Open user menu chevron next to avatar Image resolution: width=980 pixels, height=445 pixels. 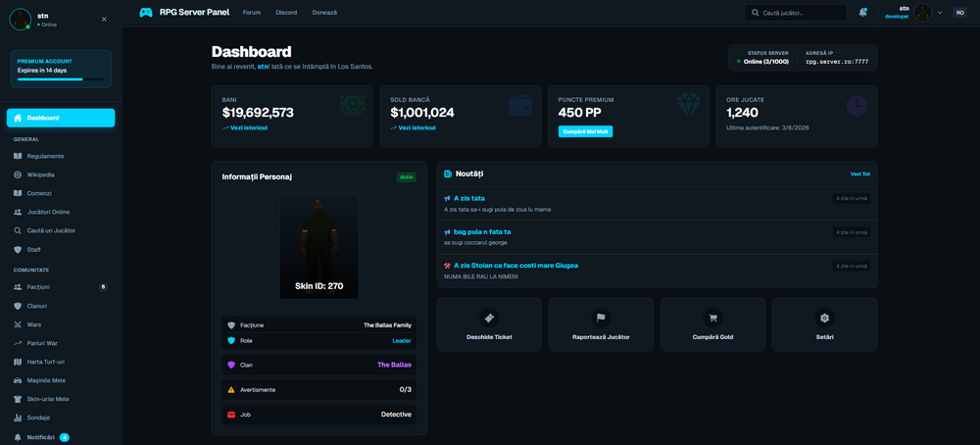[x=940, y=13]
